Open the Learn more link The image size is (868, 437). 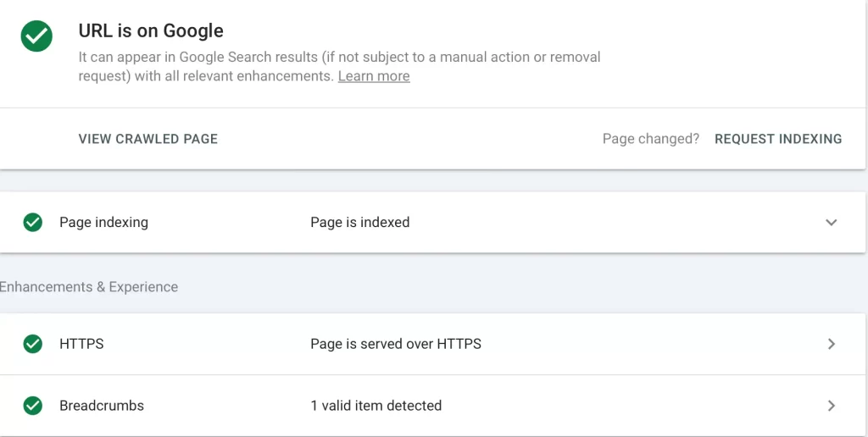tap(374, 75)
